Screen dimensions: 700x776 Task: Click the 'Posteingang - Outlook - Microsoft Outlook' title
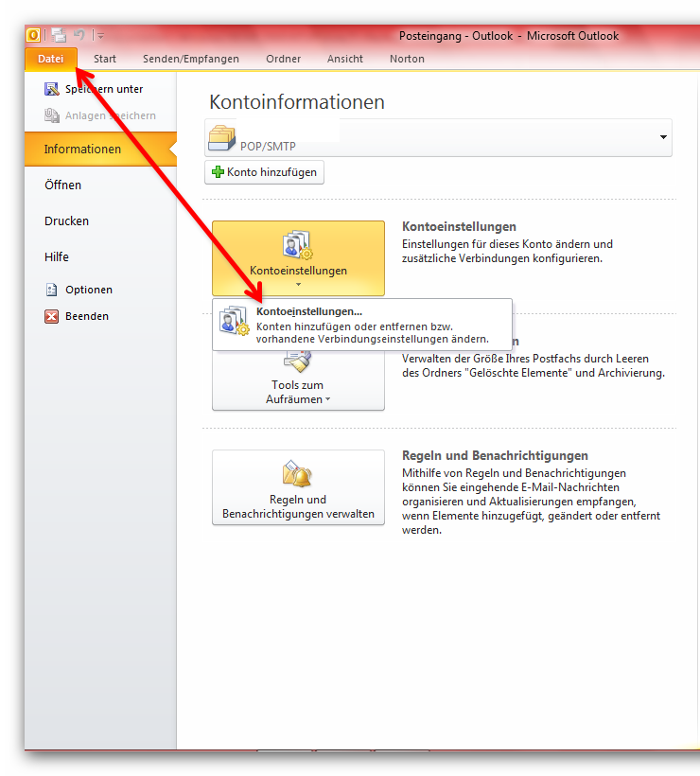pos(509,36)
